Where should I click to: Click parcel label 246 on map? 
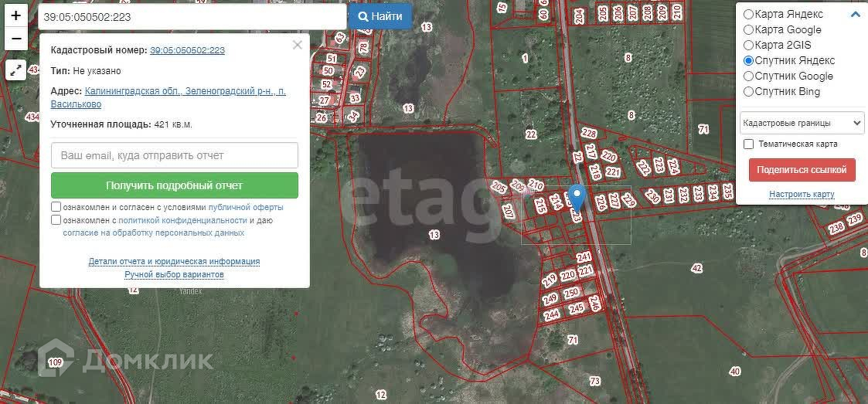595,303
